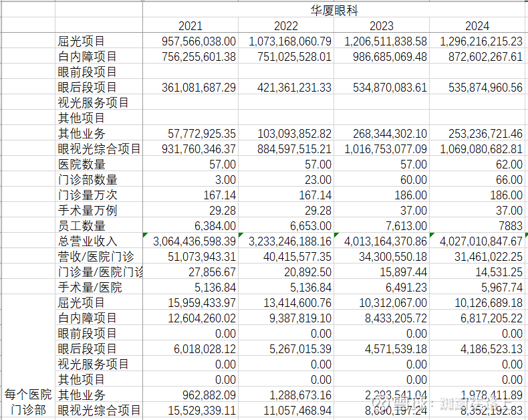Click the cell showing 6,018,028.12
Image resolution: width=528 pixels, height=420 pixels.
pos(190,348)
